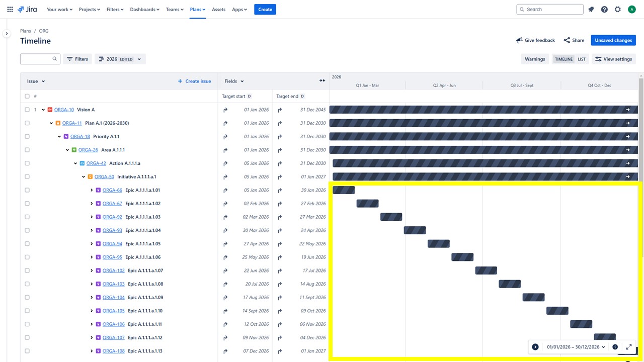Viewport: 644px width, 362px height.
Task: Click Create issue link
Action: click(194, 81)
